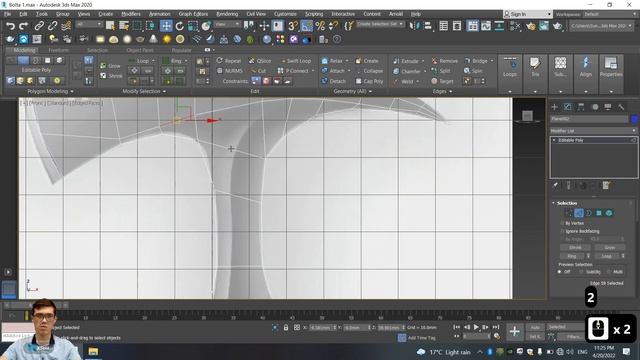The width and height of the screenshot is (640, 360).
Task: Open the Workspaces Default dropdown
Action: 610,14
